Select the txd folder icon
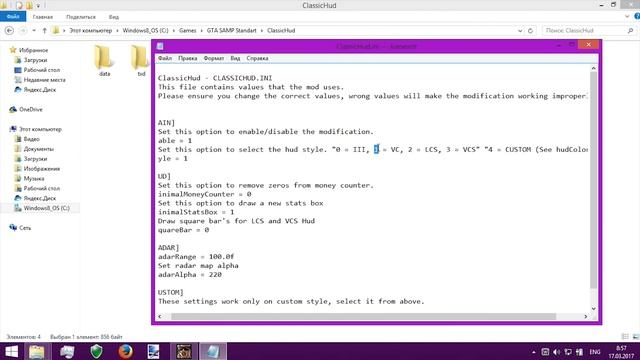This screenshot has height=360, width=640. tap(140, 58)
